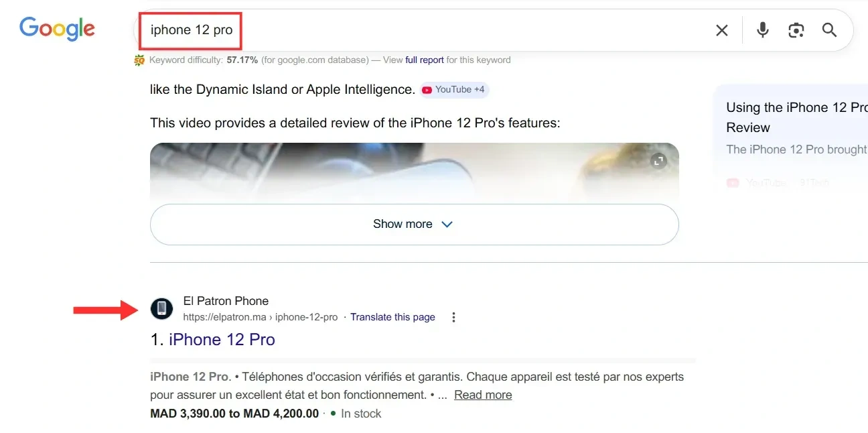Click 'The iPhone 12 Pro brought' card snippet
This screenshot has width=868, height=433.
click(797, 149)
